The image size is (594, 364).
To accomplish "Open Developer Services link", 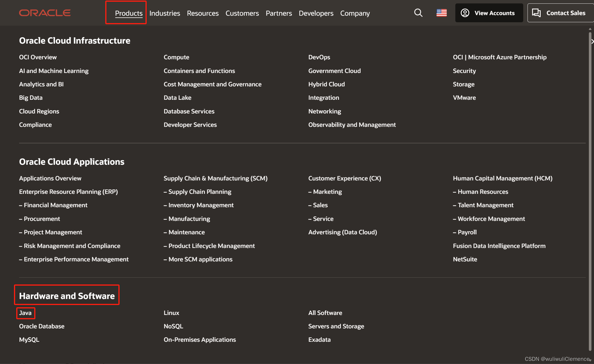I will [x=190, y=125].
